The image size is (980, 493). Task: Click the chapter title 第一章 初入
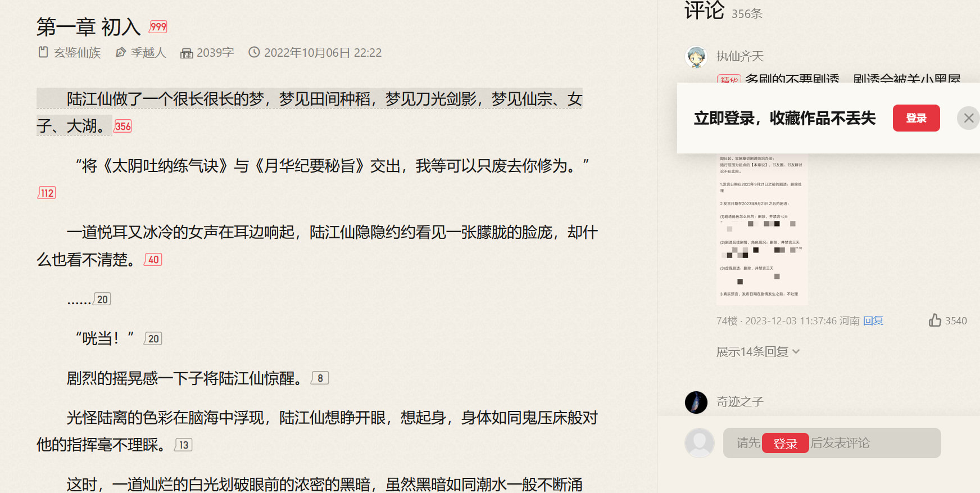[88, 27]
